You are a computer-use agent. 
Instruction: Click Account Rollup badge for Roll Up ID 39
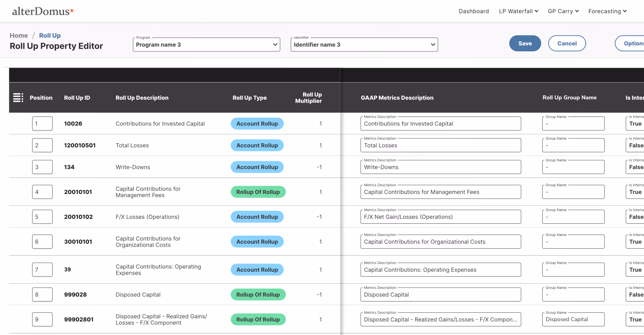(x=257, y=269)
